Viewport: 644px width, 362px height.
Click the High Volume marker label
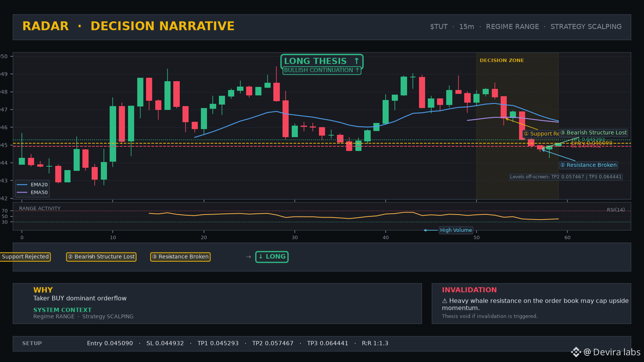(456, 230)
